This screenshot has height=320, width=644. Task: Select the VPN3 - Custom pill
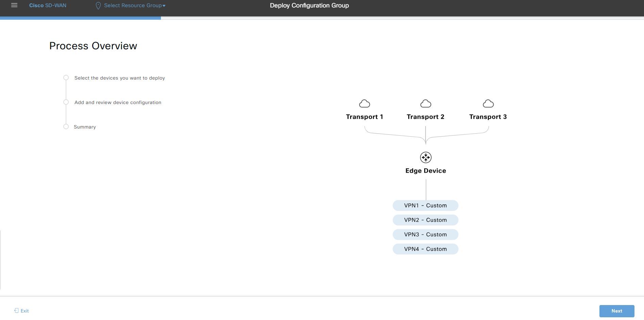[x=426, y=235]
